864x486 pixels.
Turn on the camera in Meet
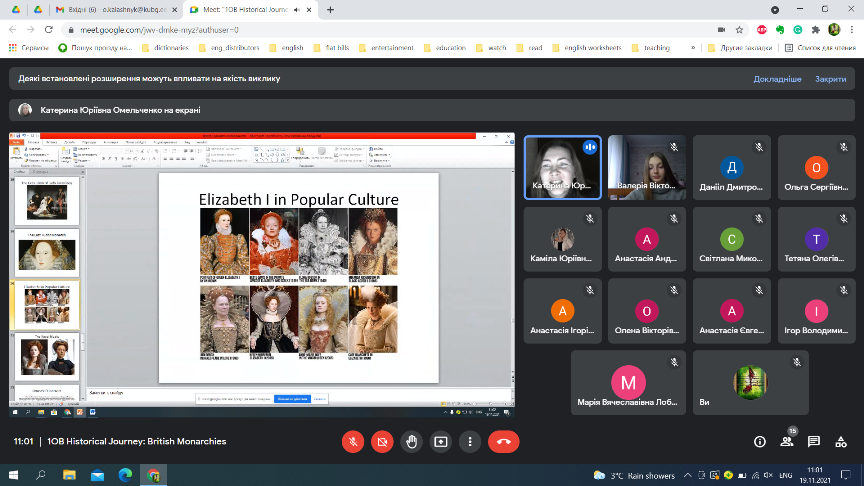(x=381, y=441)
